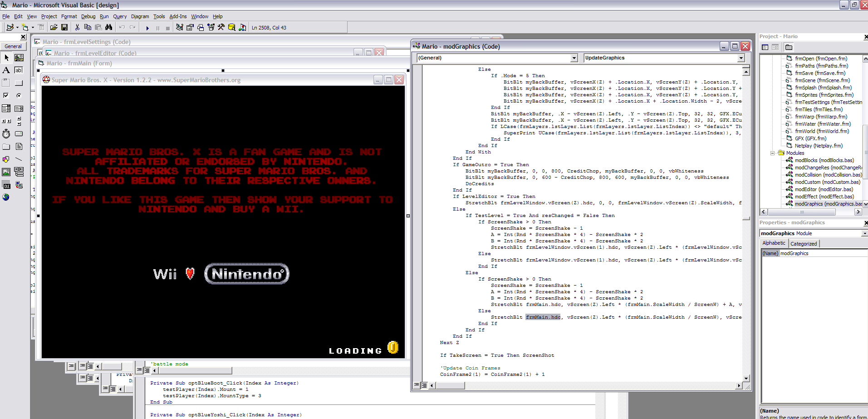The width and height of the screenshot is (868, 419).
Task: Click the General tab of the toolbox
Action: click(x=13, y=46)
